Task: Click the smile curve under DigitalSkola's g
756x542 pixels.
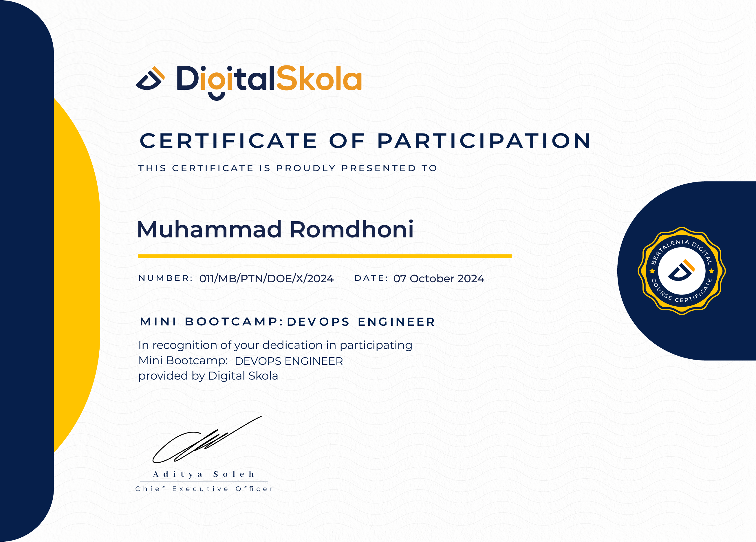Action: click(x=217, y=96)
